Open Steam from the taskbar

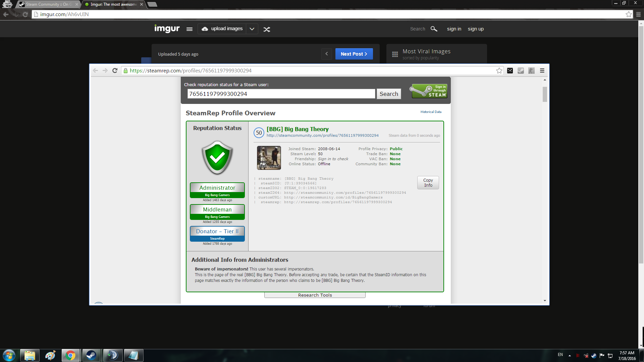(91, 355)
